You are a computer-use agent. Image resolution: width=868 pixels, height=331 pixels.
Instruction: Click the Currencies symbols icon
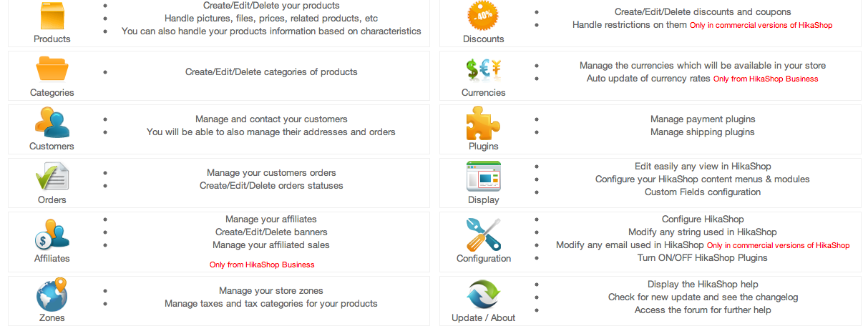tap(484, 69)
